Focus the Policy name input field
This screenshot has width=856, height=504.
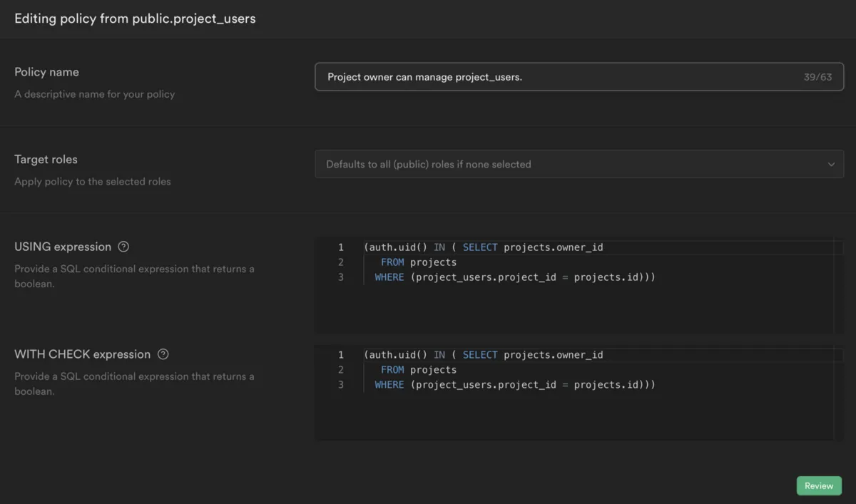click(x=579, y=77)
